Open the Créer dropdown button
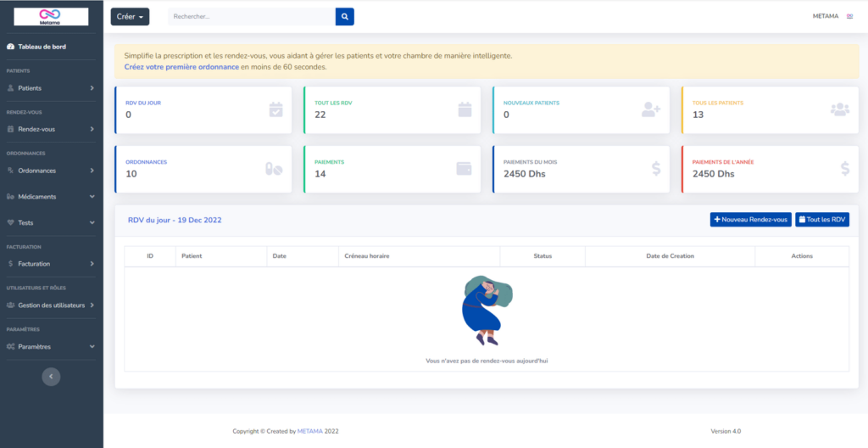 click(x=130, y=17)
